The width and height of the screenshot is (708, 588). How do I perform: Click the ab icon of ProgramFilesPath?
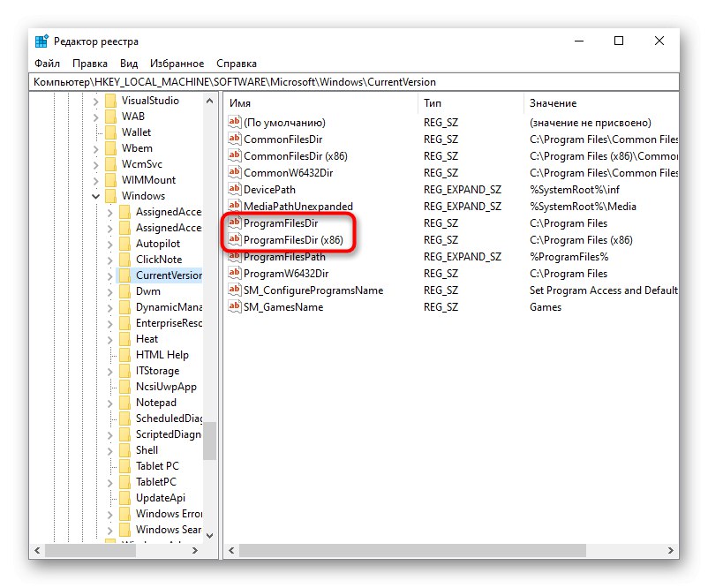(234, 256)
